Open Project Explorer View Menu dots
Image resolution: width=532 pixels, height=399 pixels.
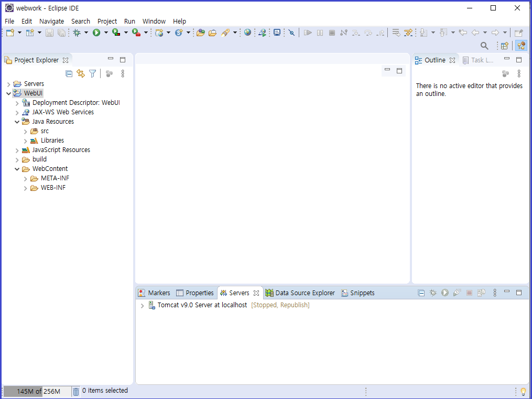click(123, 73)
